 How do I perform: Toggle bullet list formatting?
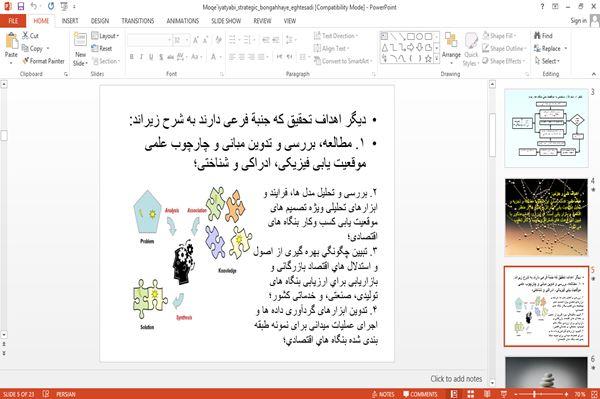coord(233,39)
